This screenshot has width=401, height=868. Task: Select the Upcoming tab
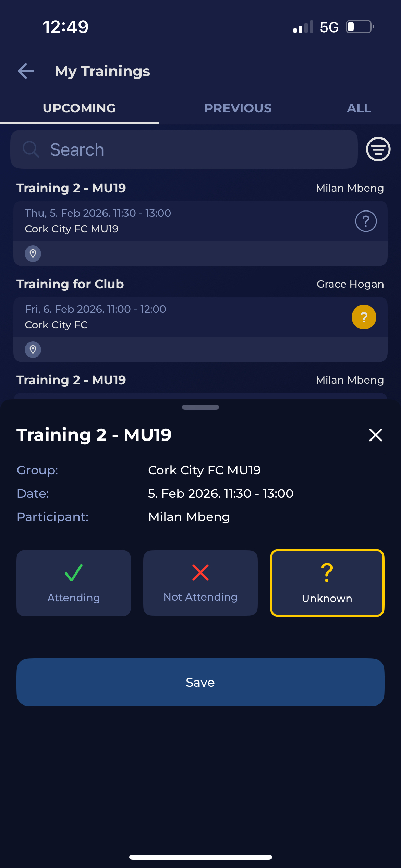point(79,108)
